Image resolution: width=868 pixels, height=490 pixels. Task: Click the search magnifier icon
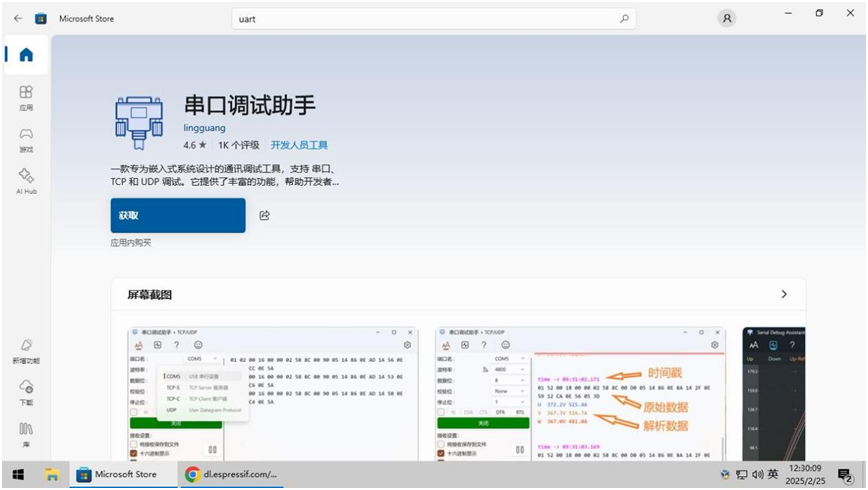click(x=624, y=19)
